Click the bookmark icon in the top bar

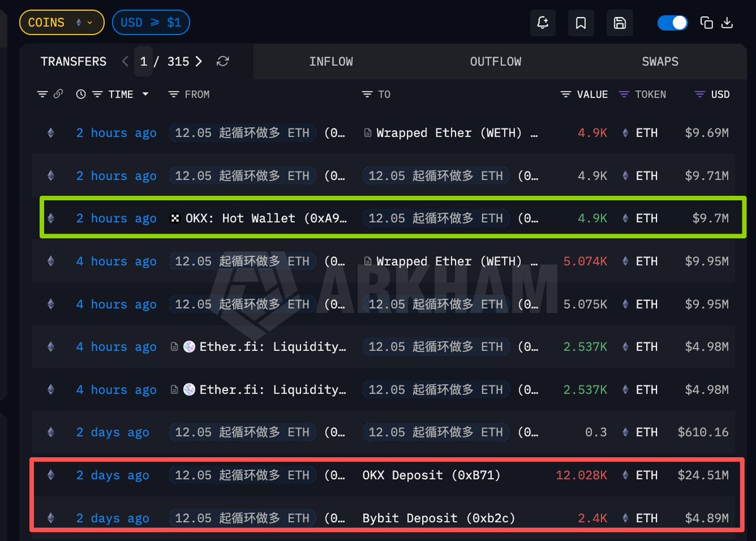coord(581,23)
